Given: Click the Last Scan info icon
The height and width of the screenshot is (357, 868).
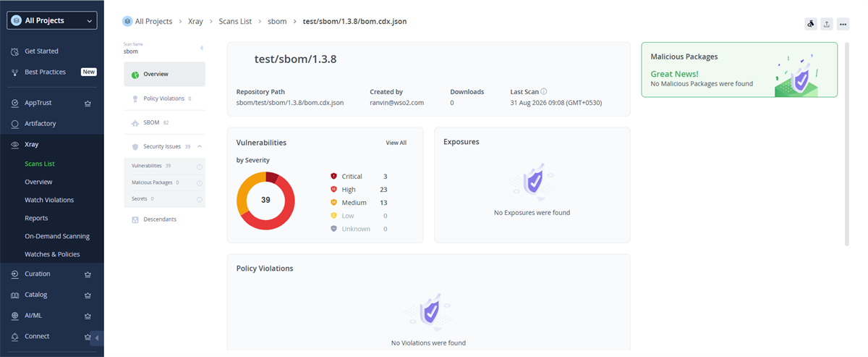Looking at the screenshot, I should pos(544,92).
